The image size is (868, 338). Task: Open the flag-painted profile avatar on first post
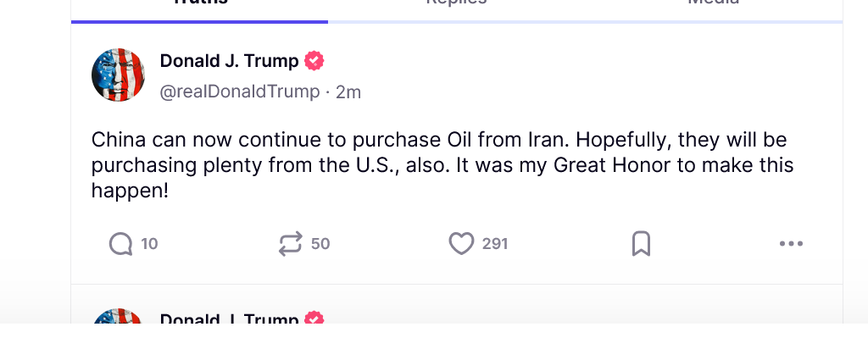[118, 75]
